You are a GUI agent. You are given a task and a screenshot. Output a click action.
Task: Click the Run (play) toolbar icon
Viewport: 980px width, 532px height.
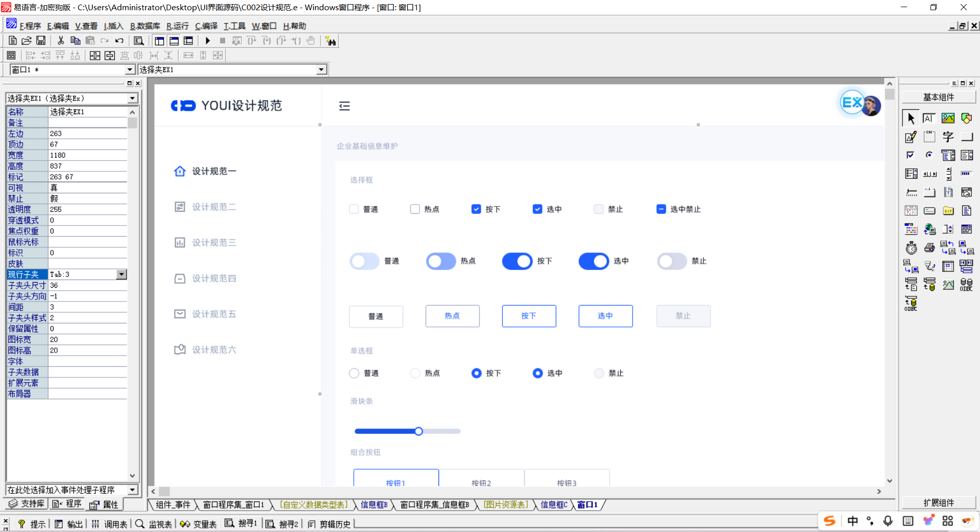[208, 41]
